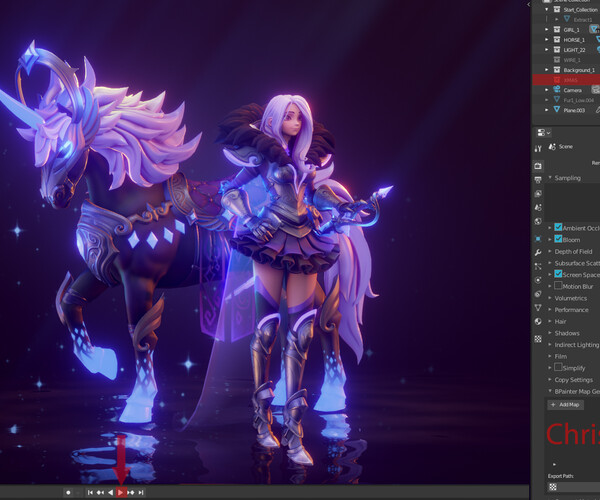Expand the Subsurface Scattering panel
This screenshot has height=500, width=600.
[550, 263]
